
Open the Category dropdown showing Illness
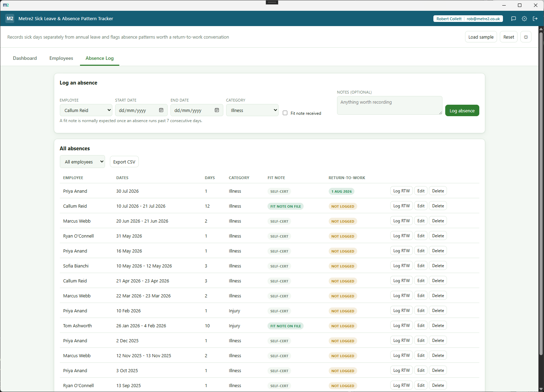coord(252,110)
